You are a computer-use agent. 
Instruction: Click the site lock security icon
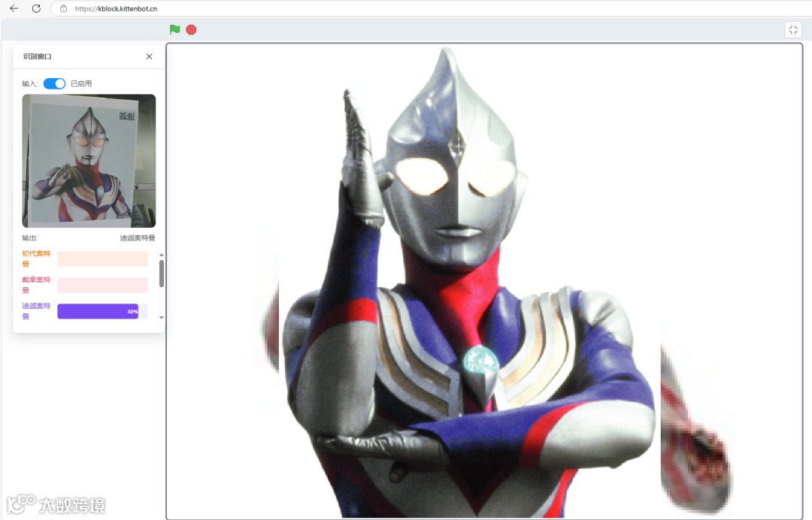pyautogui.click(x=63, y=8)
